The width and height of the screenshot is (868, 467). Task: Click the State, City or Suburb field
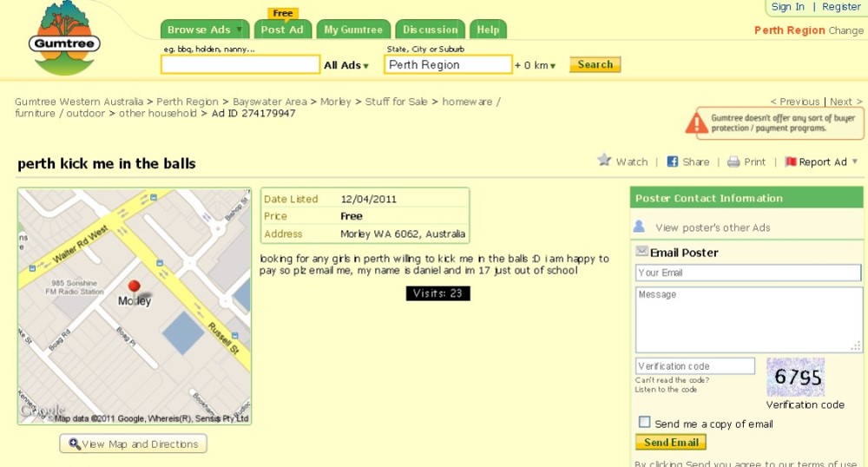[448, 65]
